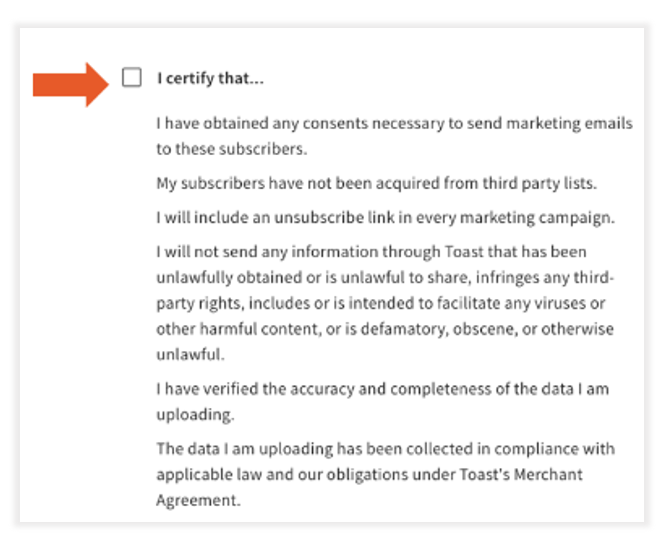This screenshot has height=550, width=670.
Task: Click the bold "I certify that..." label
Action: tap(210, 79)
